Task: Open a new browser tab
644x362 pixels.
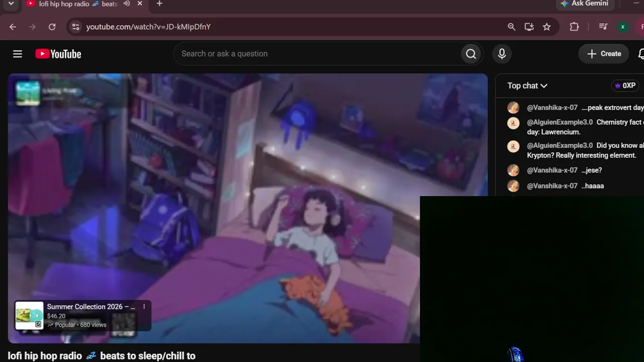Action: tap(159, 4)
